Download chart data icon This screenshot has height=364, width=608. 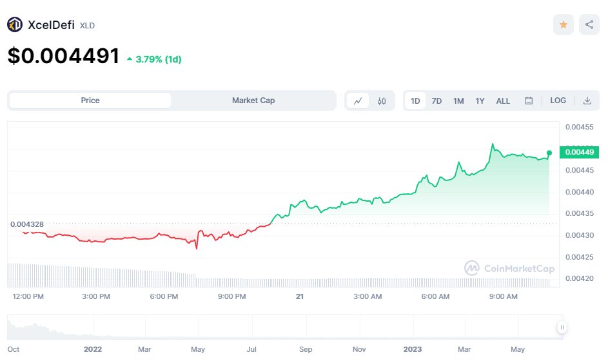point(587,101)
